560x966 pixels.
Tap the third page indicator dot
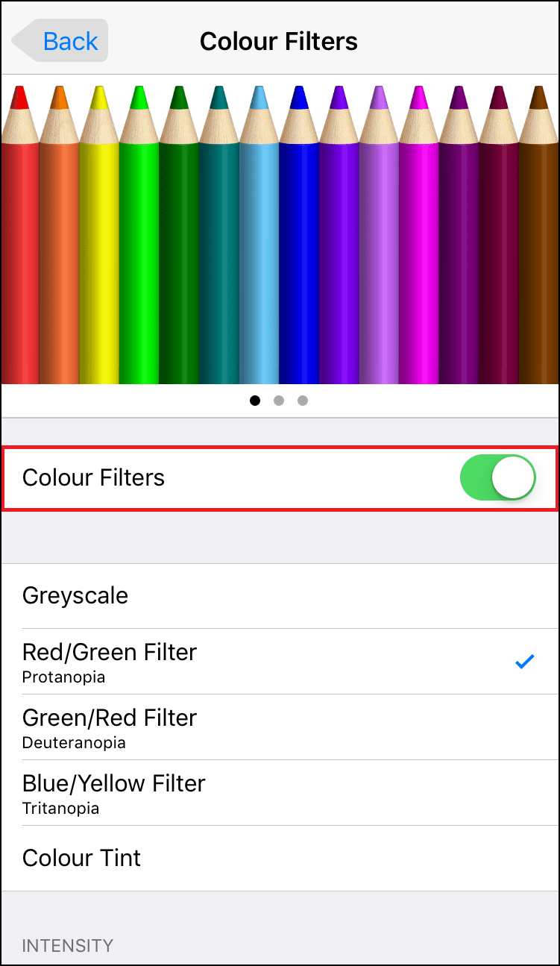pyautogui.click(x=303, y=401)
